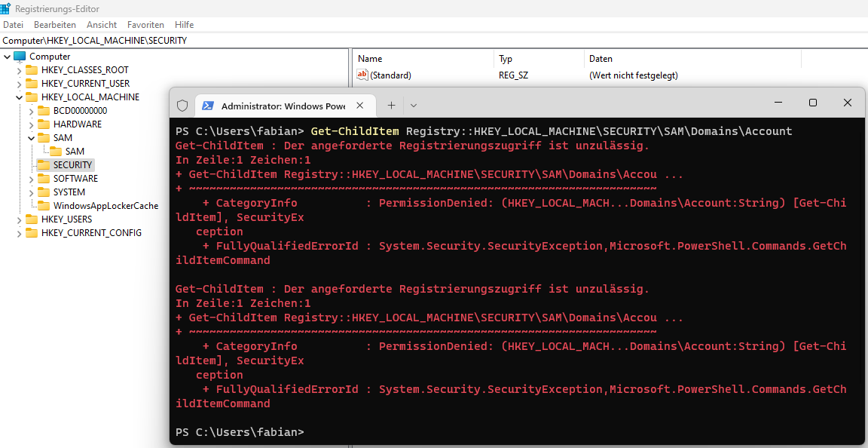The width and height of the screenshot is (868, 448).
Task: Close the Administrator PowerShell tab
Action: [359, 106]
